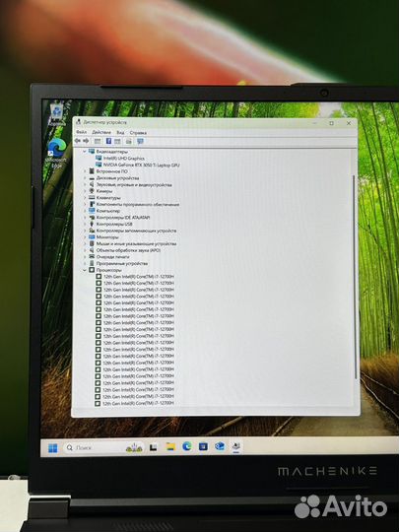Expand the Клавиатуры category
Screen dimensions: 399x532
click(85, 197)
